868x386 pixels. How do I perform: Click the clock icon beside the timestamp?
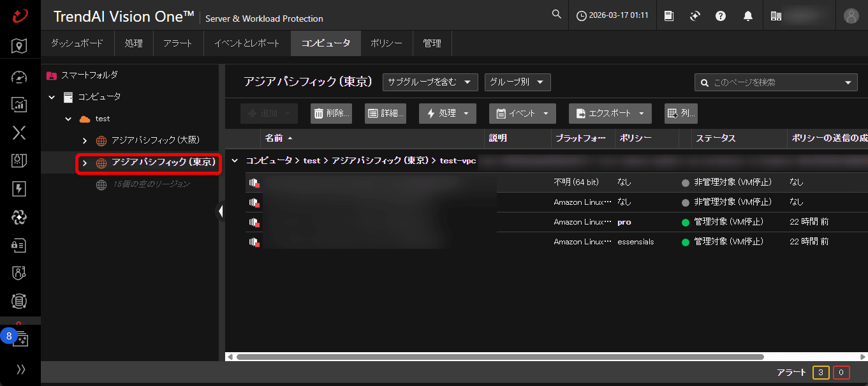tap(583, 15)
